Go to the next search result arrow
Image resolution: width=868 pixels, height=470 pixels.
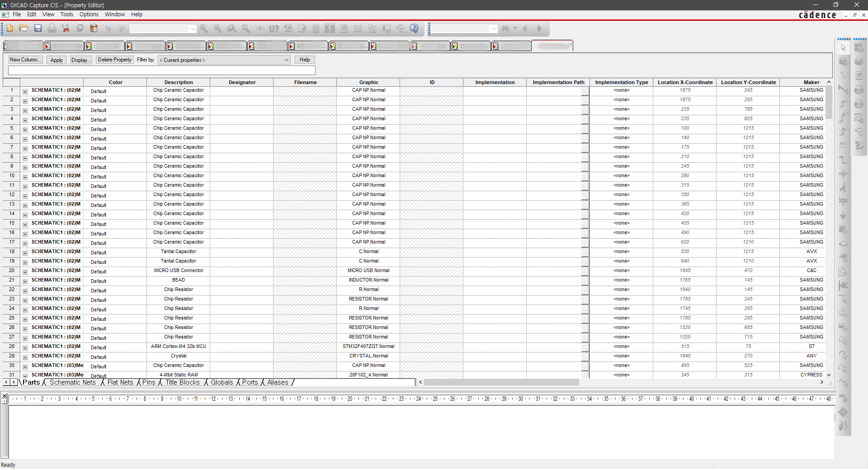[x=539, y=28]
